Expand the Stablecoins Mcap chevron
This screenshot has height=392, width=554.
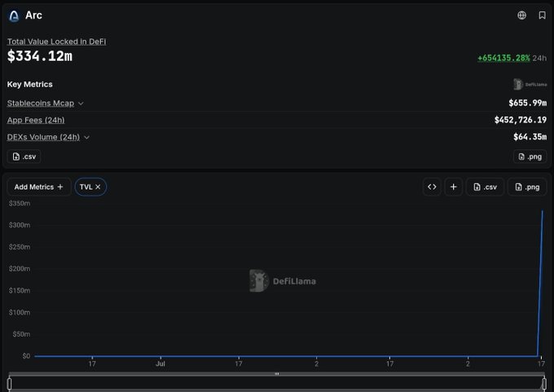click(x=81, y=104)
